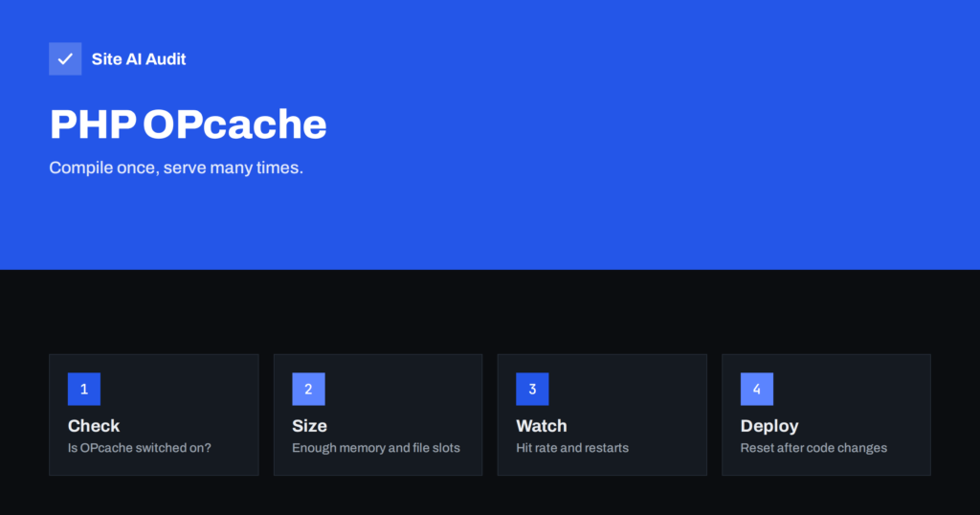Click the subtitle 'Compile once, serve many times.'
This screenshot has width=980, height=515.
pyautogui.click(x=176, y=168)
